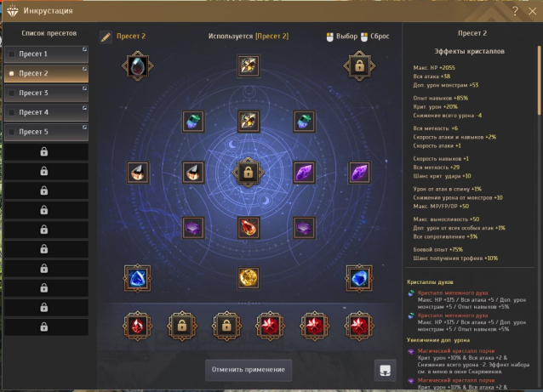Image resolution: width=543 pixels, height=392 pixels.
Task: Switch to Пресет 4 in the preset list
Action: tap(47, 112)
